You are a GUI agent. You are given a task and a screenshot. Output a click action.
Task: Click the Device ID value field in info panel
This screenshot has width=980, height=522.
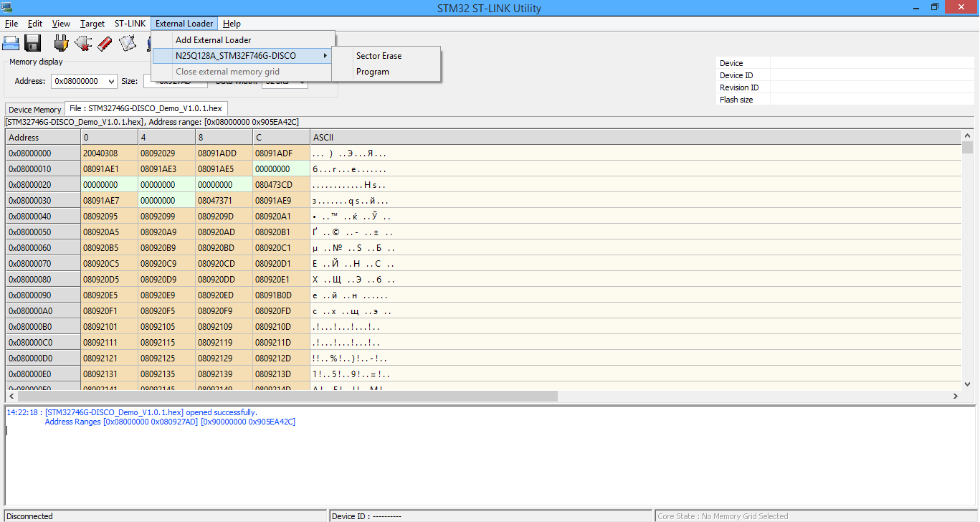tap(872, 75)
